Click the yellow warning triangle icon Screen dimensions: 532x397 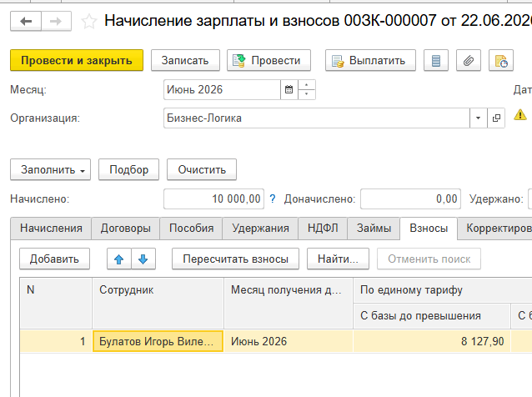[520, 115]
